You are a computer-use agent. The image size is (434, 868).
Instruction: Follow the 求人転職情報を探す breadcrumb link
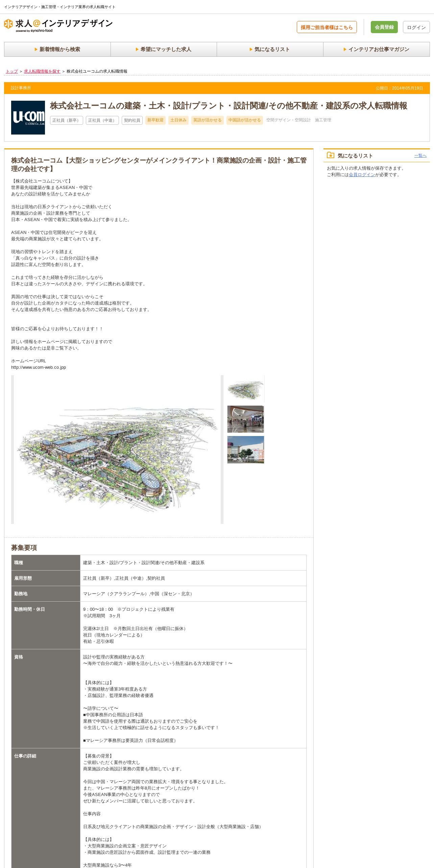coord(42,71)
